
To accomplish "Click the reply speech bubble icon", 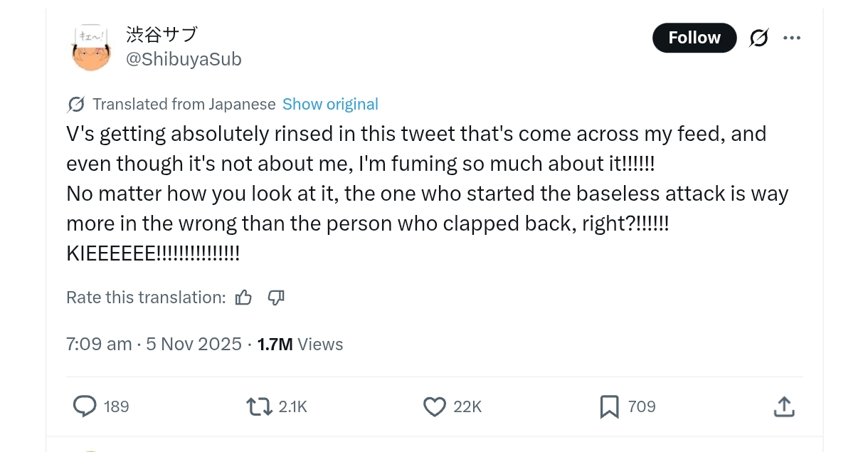I will [x=85, y=406].
